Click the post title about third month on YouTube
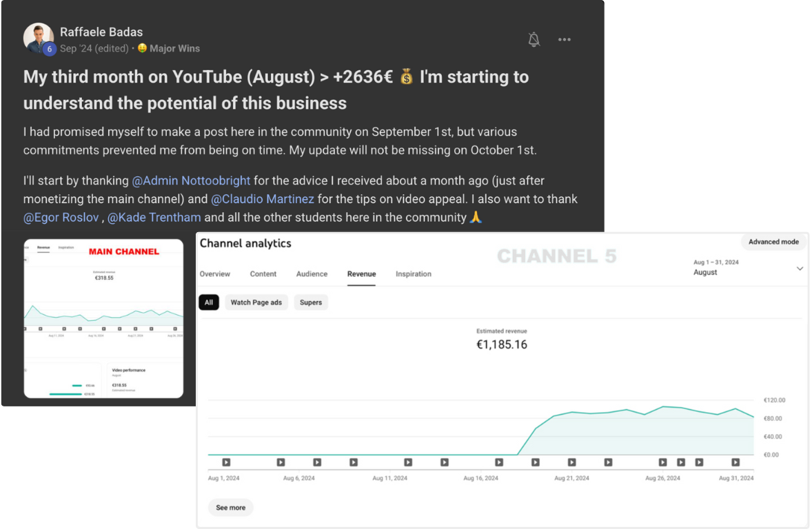This screenshot has width=812, height=529. coord(276,90)
